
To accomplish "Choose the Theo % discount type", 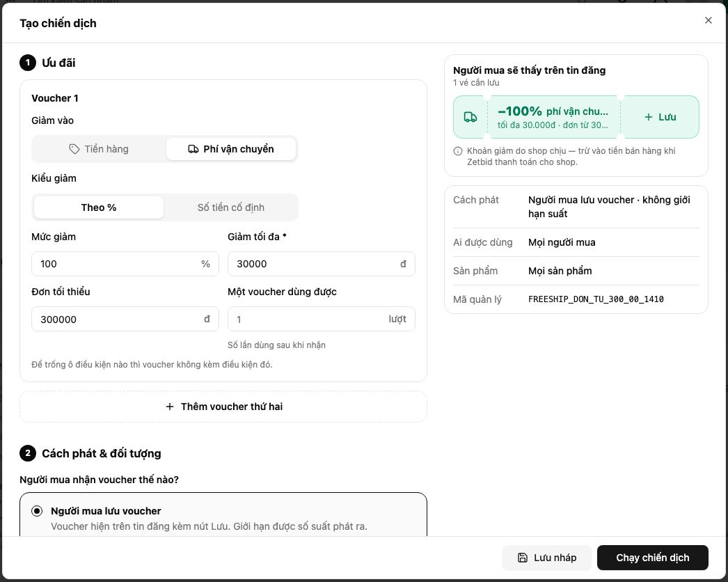I will tap(99, 207).
